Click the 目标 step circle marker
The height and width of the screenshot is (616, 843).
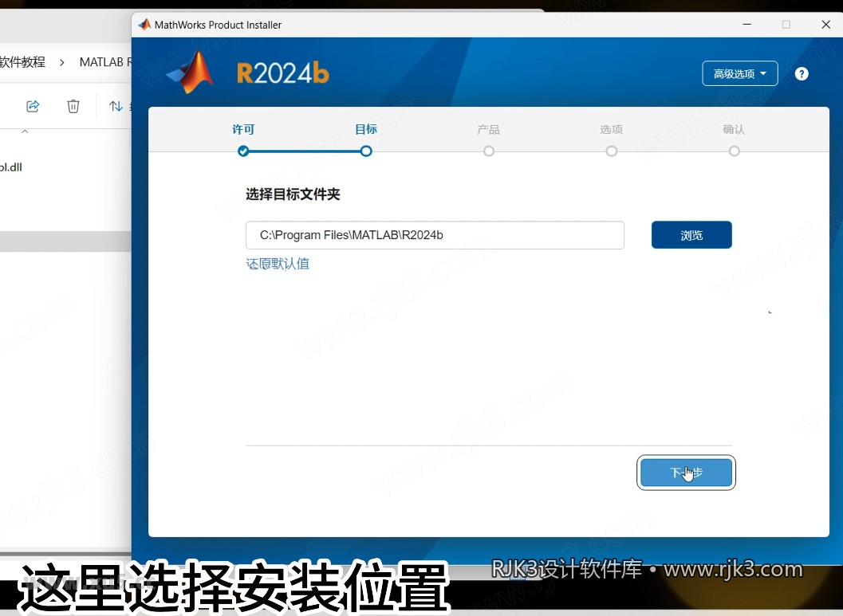point(366,151)
